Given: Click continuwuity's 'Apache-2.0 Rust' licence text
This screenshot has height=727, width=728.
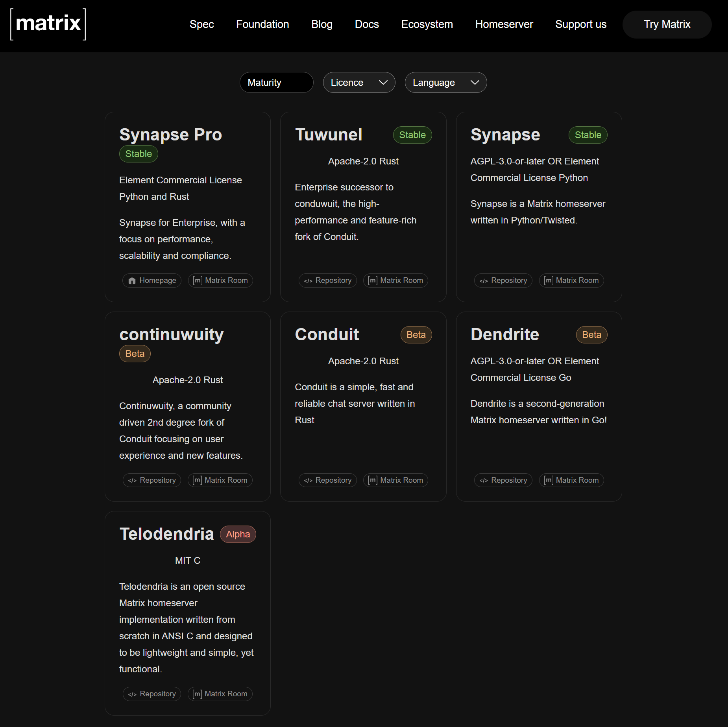Looking at the screenshot, I should pyautogui.click(x=188, y=380).
